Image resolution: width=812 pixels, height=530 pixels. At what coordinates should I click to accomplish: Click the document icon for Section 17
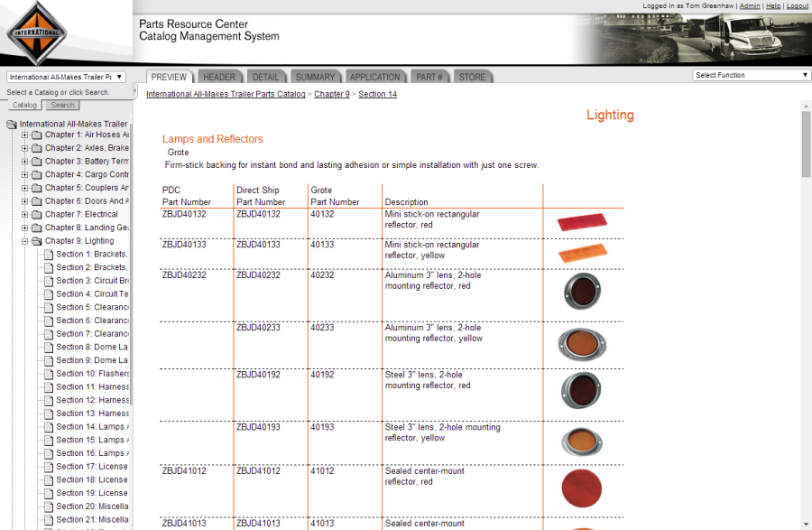[49, 467]
